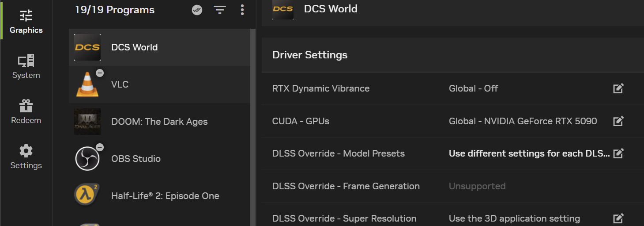Click the program list vertical scrollbar

point(253,127)
